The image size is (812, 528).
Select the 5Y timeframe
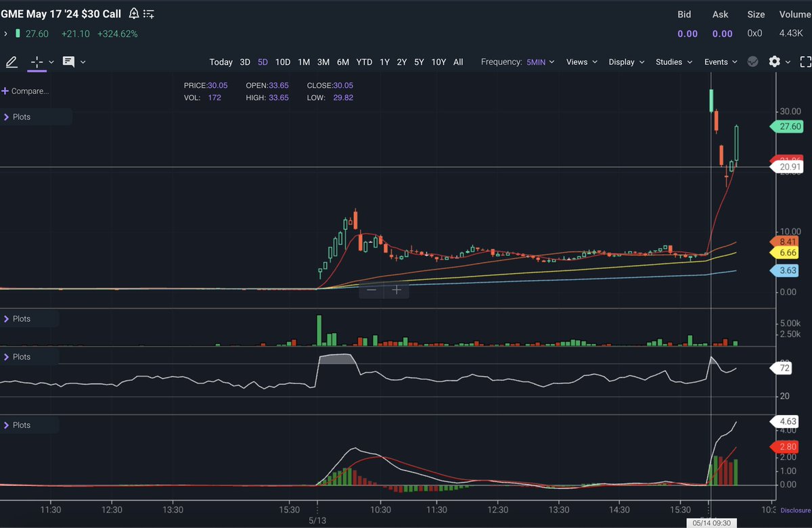point(419,62)
